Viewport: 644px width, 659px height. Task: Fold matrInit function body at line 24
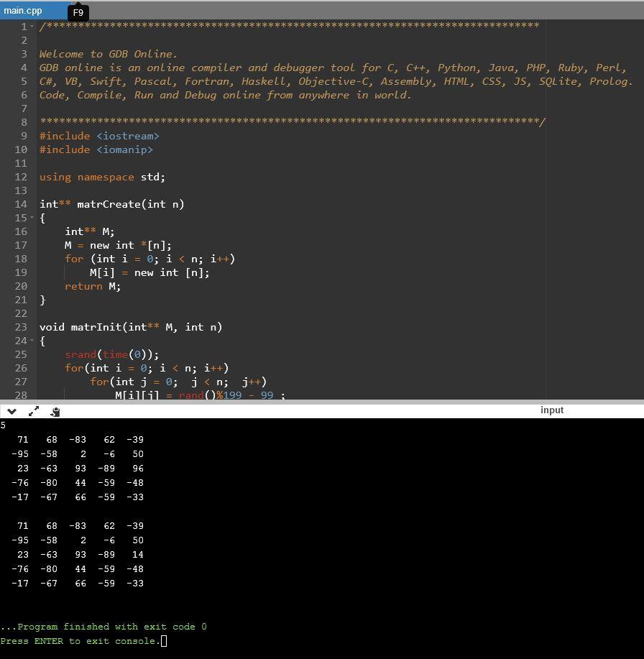33,341
